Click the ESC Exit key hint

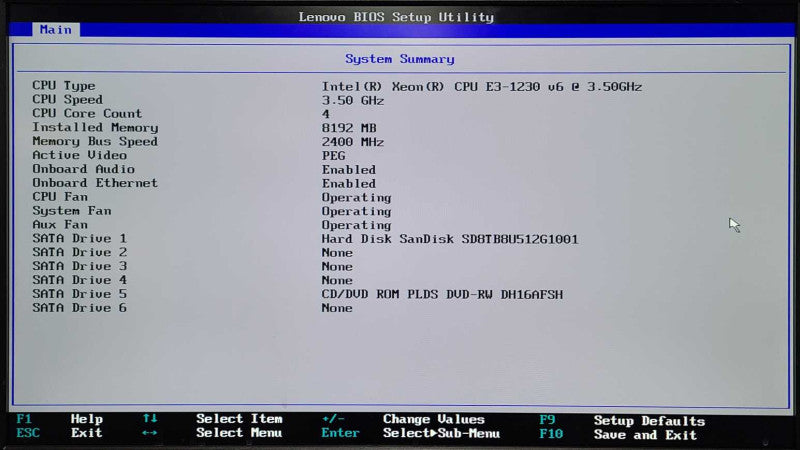pos(59,433)
